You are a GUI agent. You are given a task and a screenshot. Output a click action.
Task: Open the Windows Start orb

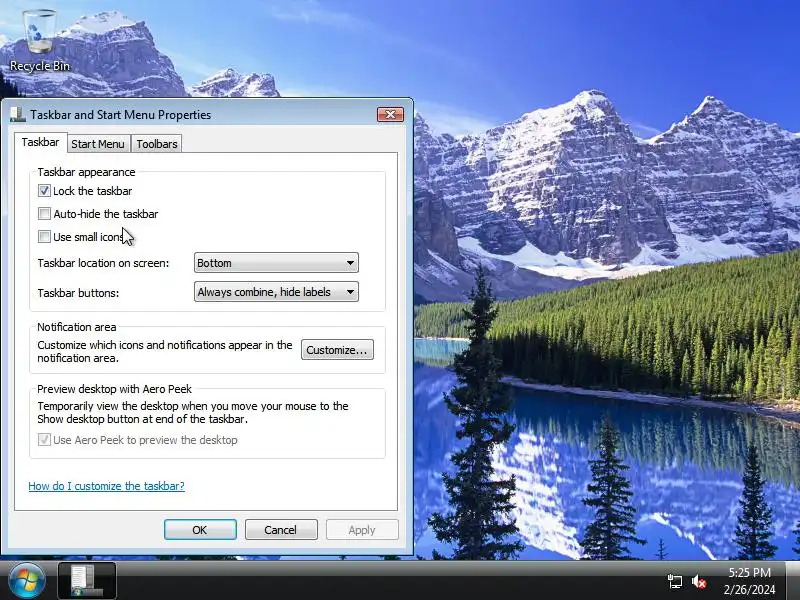(27, 581)
